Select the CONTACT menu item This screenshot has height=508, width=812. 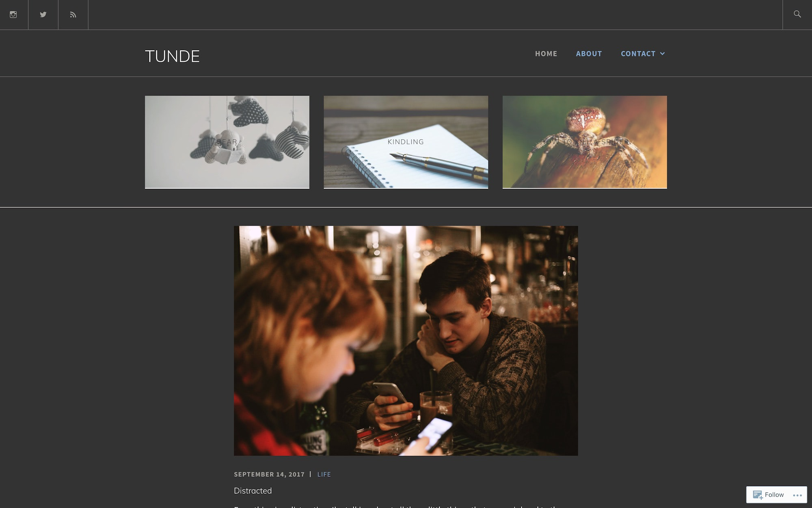[637, 54]
